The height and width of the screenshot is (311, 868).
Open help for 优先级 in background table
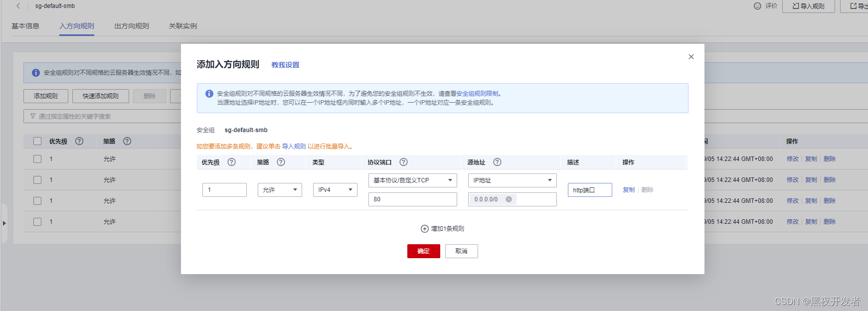pos(79,141)
